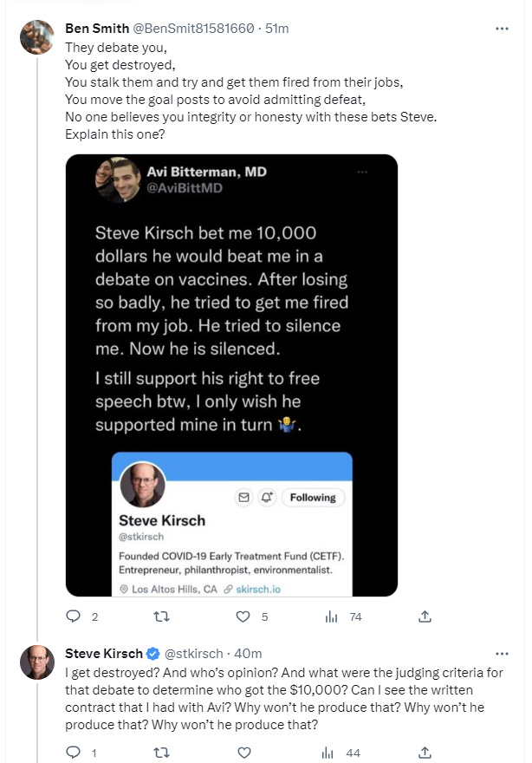Like Steve Kirsch's reply
This screenshot has width=532, height=763.
[245, 753]
